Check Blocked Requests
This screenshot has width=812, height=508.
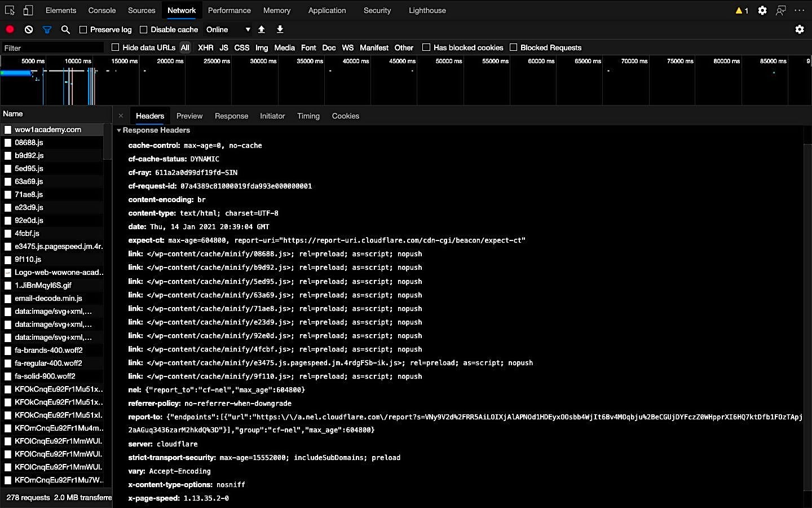click(514, 47)
